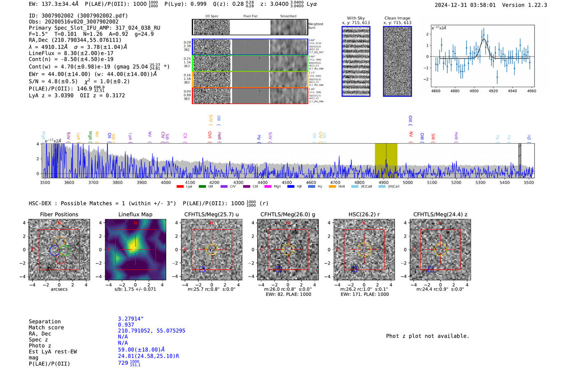Viewport: 576px width, 392px height.
Task: Click the CIV legend swatch
Action: point(224,187)
